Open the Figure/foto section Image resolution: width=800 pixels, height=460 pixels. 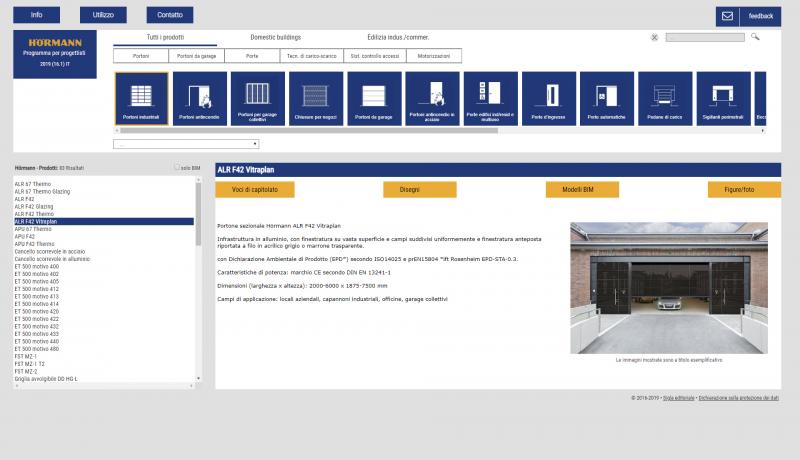[744, 189]
